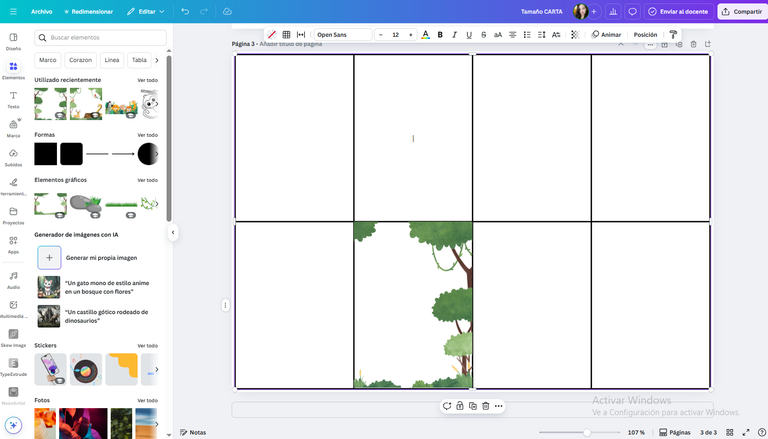Click Ver todo for Fotos
This screenshot has height=439, width=768.
(x=147, y=400)
